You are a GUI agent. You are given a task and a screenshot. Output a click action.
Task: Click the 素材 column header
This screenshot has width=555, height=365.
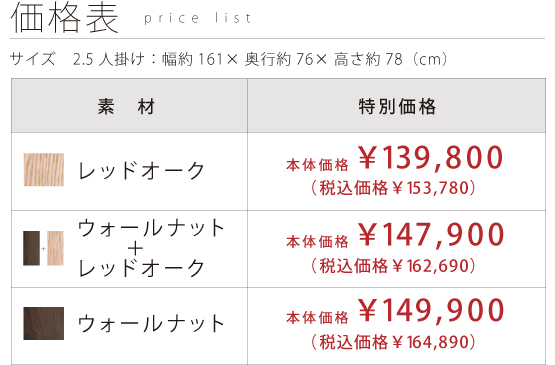(x=126, y=106)
